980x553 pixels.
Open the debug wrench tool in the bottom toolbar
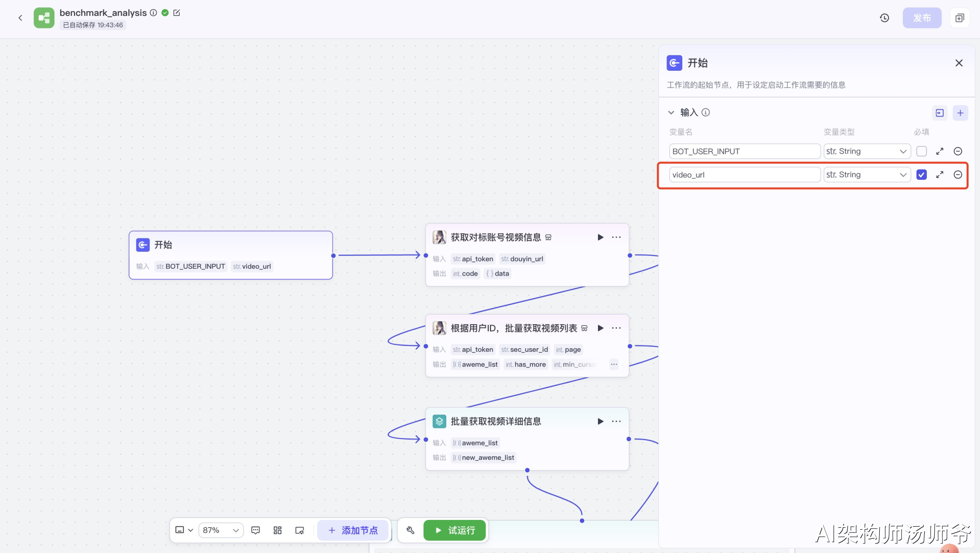coord(410,530)
